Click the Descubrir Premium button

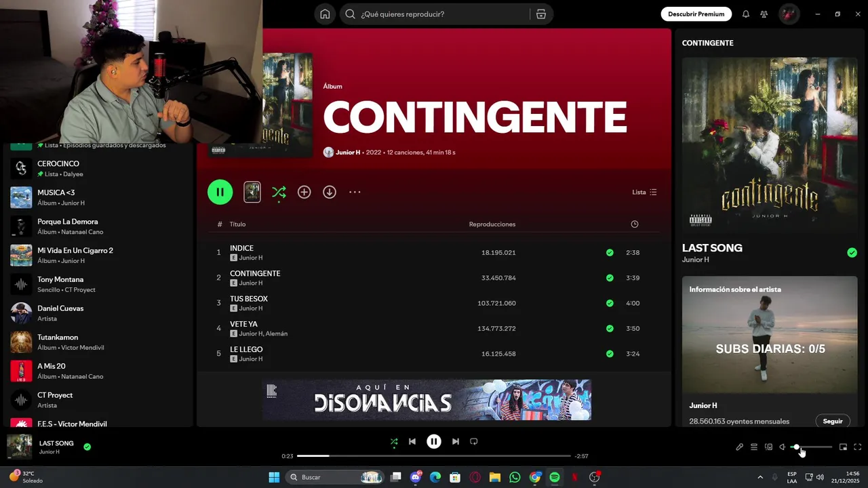pyautogui.click(x=696, y=14)
